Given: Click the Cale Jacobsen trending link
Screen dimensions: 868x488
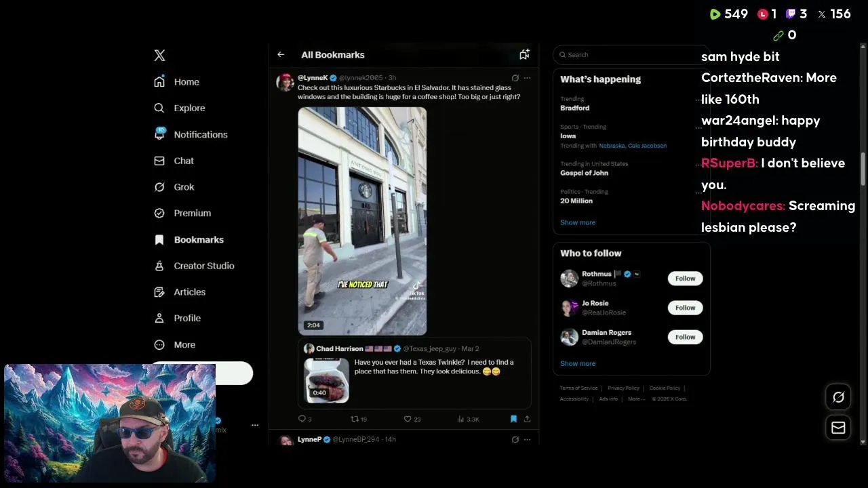Looking at the screenshot, I should (x=647, y=146).
